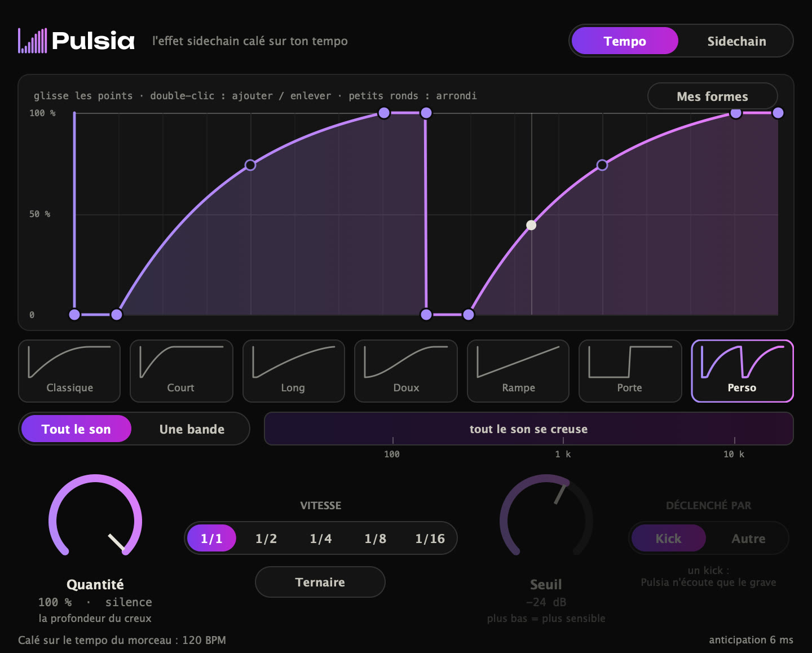Toggle the Ternaire option

point(320,582)
